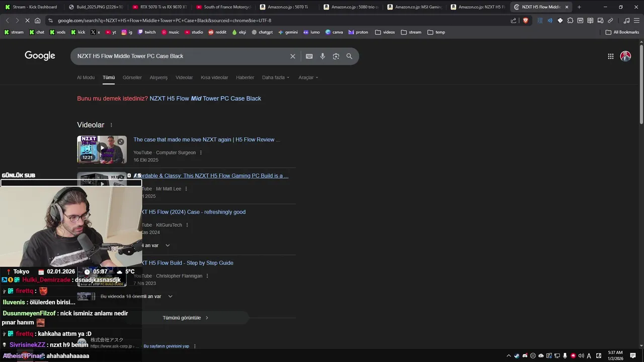Image resolution: width=644 pixels, height=362 pixels.
Task: Open options for KitGuruTech video result
Action: [x=187, y=225]
